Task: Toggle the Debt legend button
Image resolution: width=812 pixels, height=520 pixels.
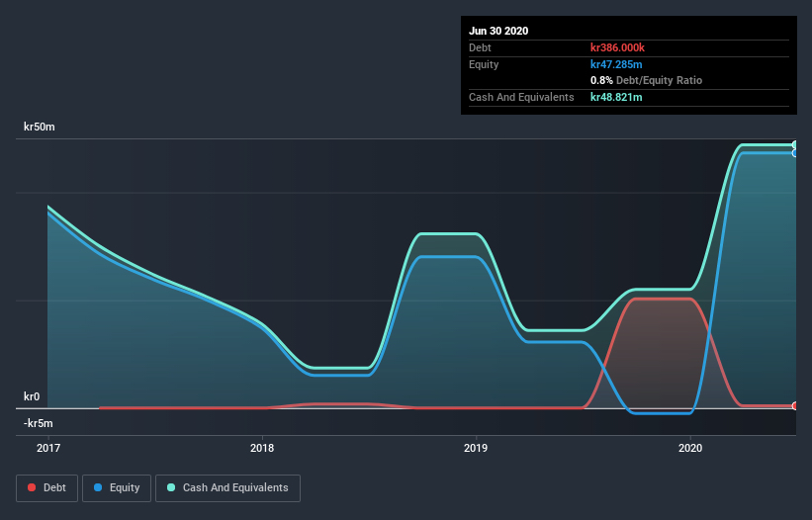Action: tap(47, 488)
